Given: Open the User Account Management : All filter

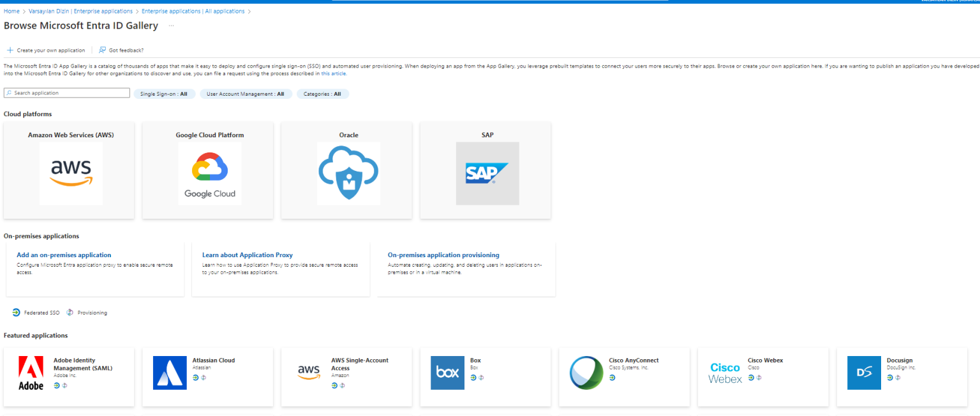Looking at the screenshot, I should tap(246, 93).
